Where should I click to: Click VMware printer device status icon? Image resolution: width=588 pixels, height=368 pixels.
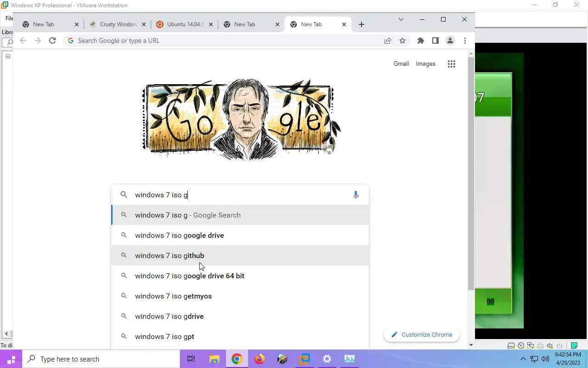click(x=540, y=345)
